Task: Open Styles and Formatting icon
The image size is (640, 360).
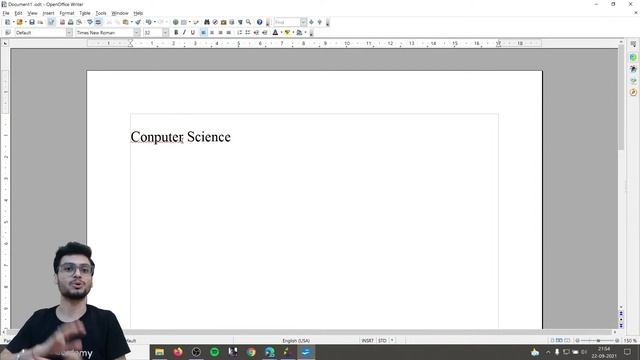Action: (7, 33)
